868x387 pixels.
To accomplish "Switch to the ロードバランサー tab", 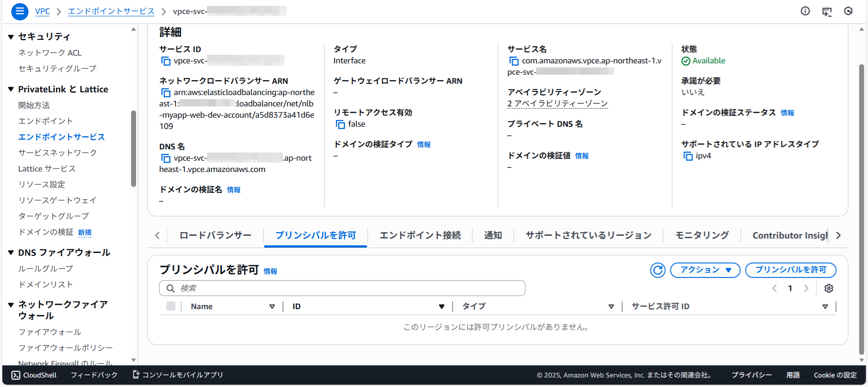I will point(215,235).
